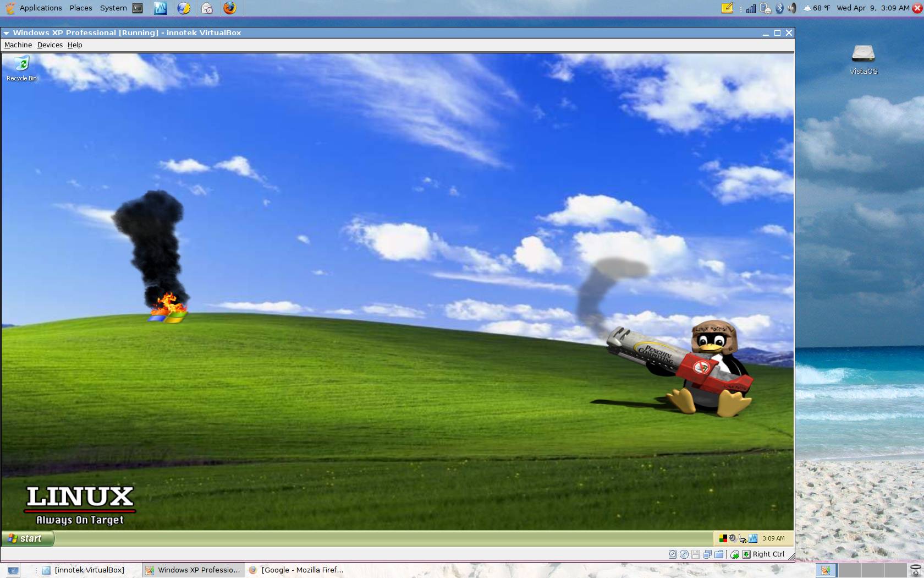The height and width of the screenshot is (578, 924).
Task: Click the XP taskbar clock showing 3:09 AM
Action: pos(773,538)
